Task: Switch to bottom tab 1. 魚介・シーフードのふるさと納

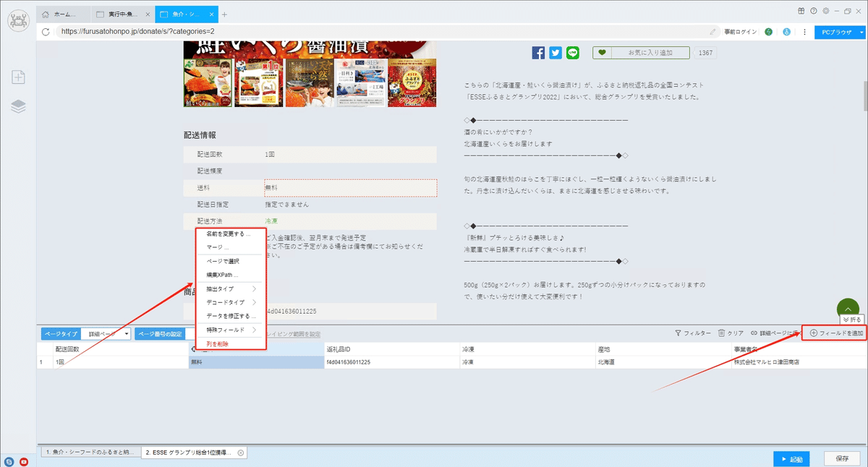Action: click(x=90, y=453)
